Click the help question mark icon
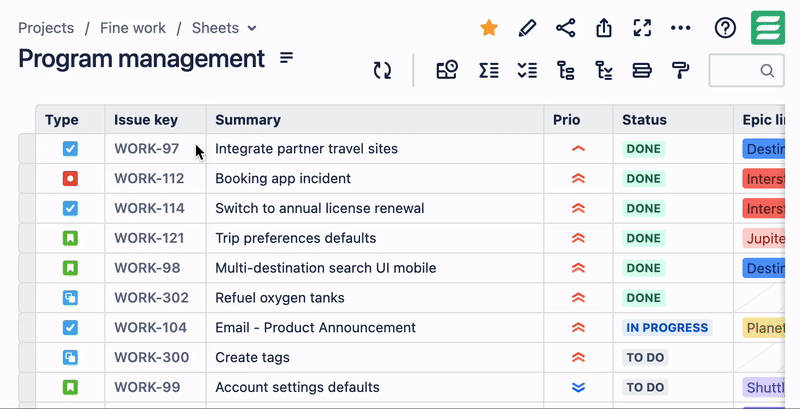 tap(725, 28)
